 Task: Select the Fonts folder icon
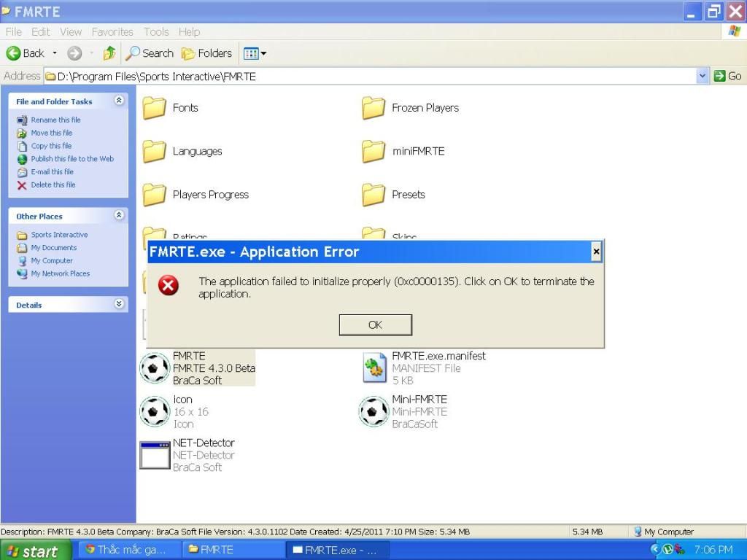click(155, 108)
